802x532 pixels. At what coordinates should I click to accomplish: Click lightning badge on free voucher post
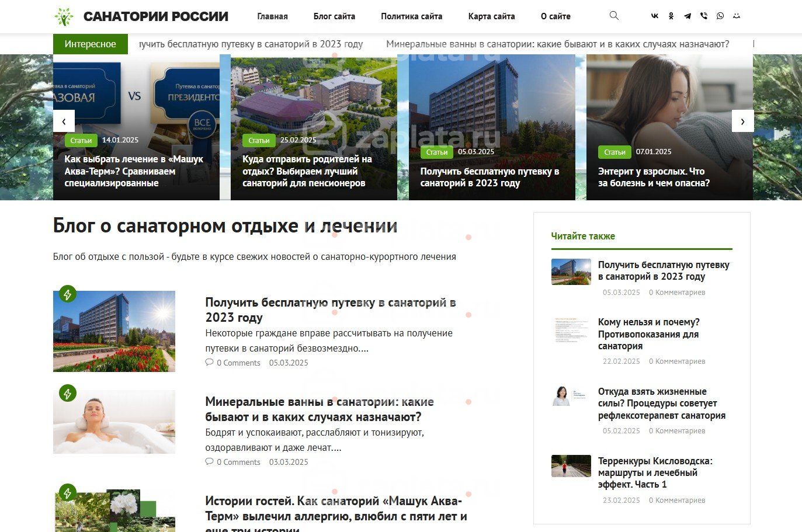point(68,294)
